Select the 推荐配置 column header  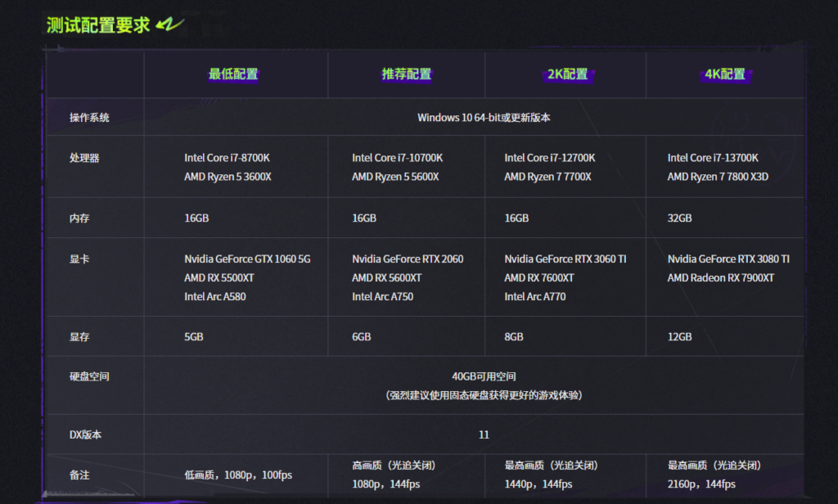click(x=406, y=74)
